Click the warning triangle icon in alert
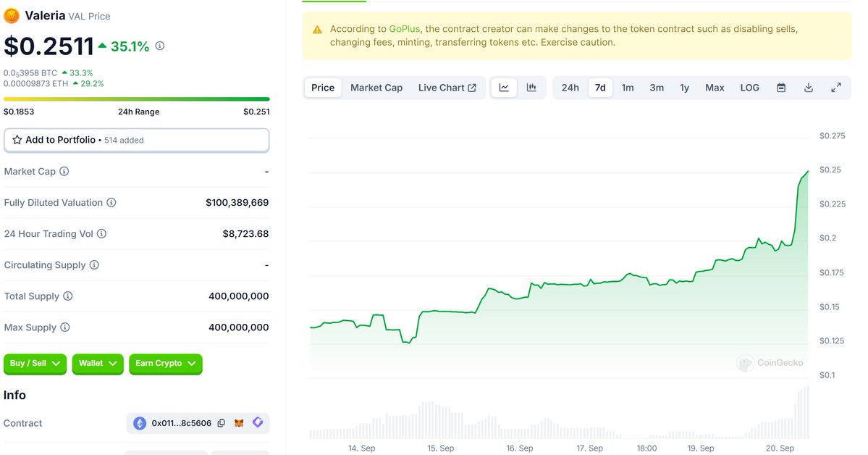Image resolution: width=868 pixels, height=455 pixels. pos(317,30)
